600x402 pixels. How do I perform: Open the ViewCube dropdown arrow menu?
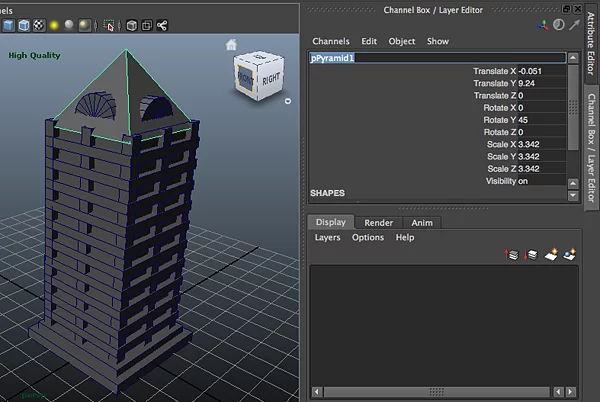288,101
